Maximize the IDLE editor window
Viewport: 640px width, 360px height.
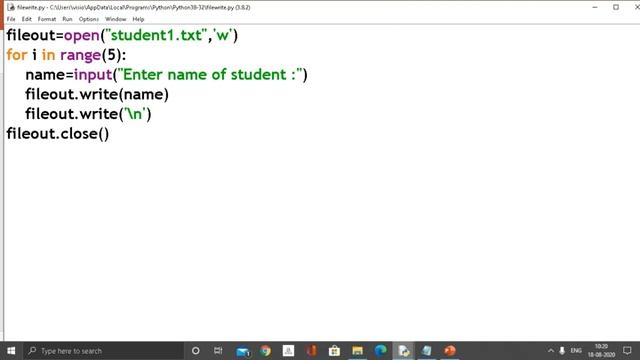(x=616, y=7)
